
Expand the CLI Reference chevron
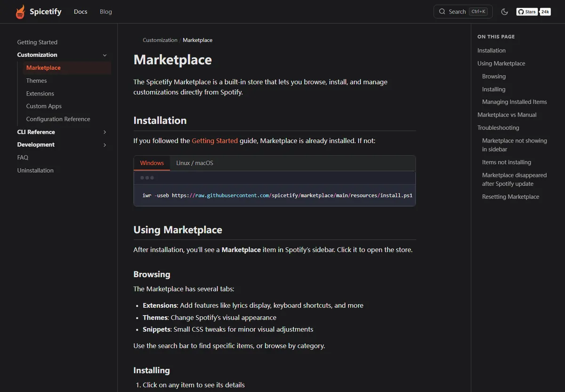(105, 132)
